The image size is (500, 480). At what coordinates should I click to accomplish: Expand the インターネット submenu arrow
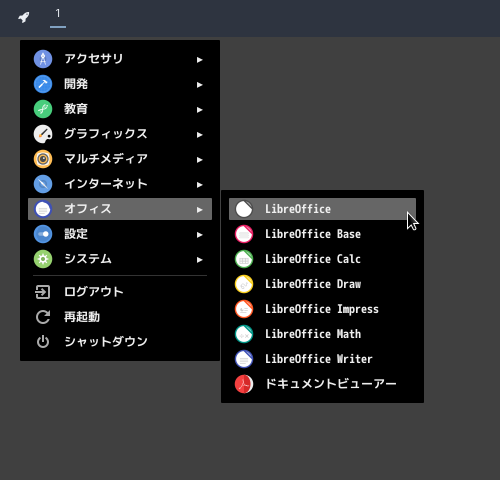pyautogui.click(x=199, y=185)
